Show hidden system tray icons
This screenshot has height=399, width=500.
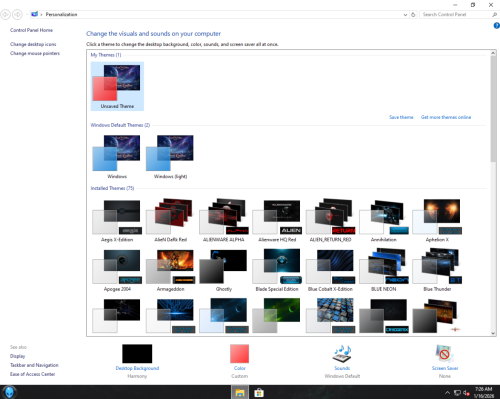(x=447, y=393)
